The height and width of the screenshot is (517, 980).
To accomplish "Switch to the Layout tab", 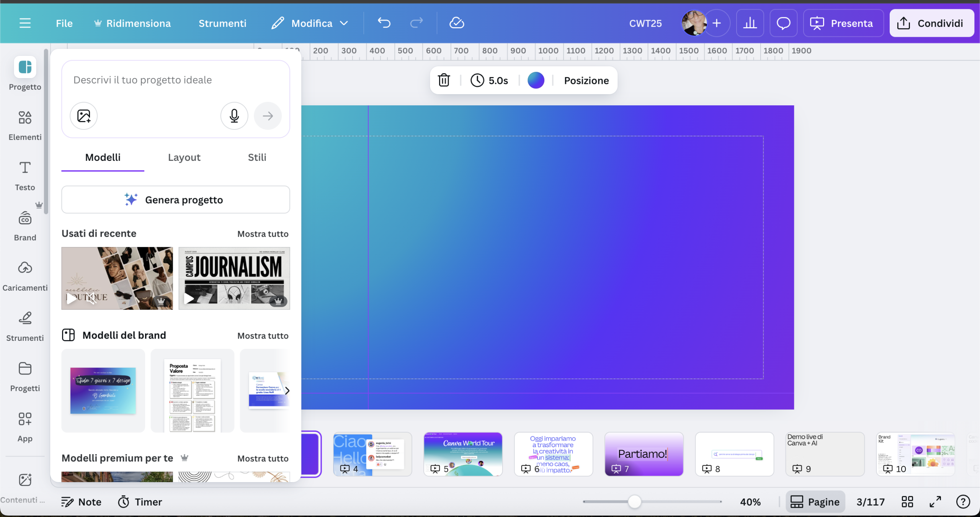I will tap(184, 157).
